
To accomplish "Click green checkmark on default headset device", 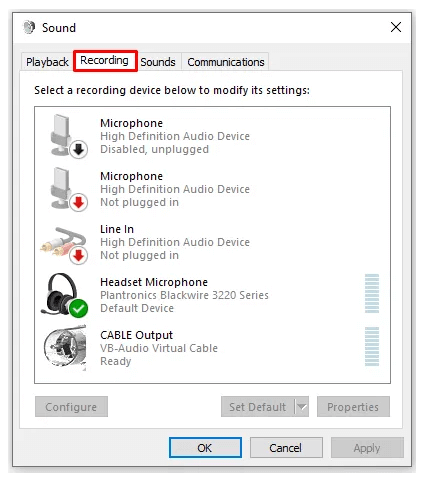I will 78,308.
